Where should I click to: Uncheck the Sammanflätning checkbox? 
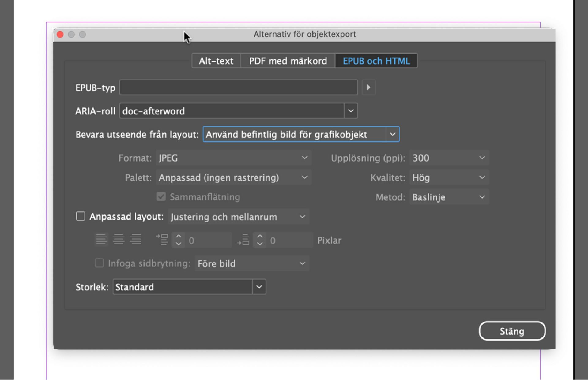click(x=161, y=197)
